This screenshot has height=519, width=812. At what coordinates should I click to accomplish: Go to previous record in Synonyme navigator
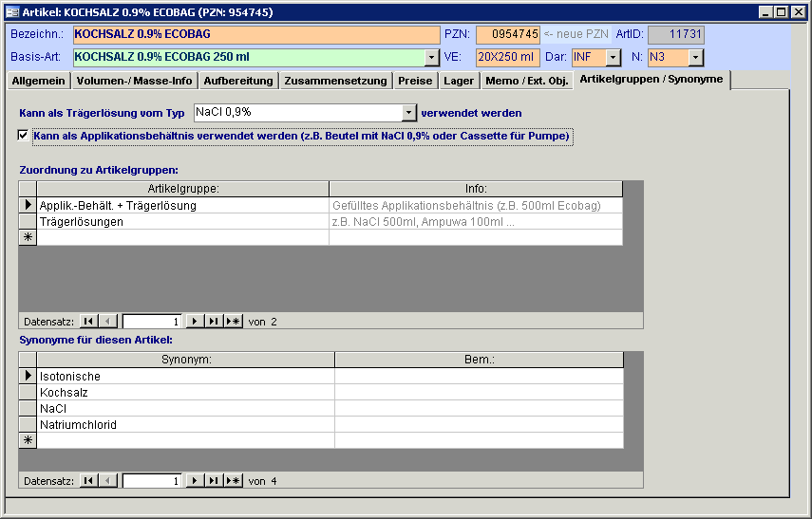pyautogui.click(x=107, y=481)
